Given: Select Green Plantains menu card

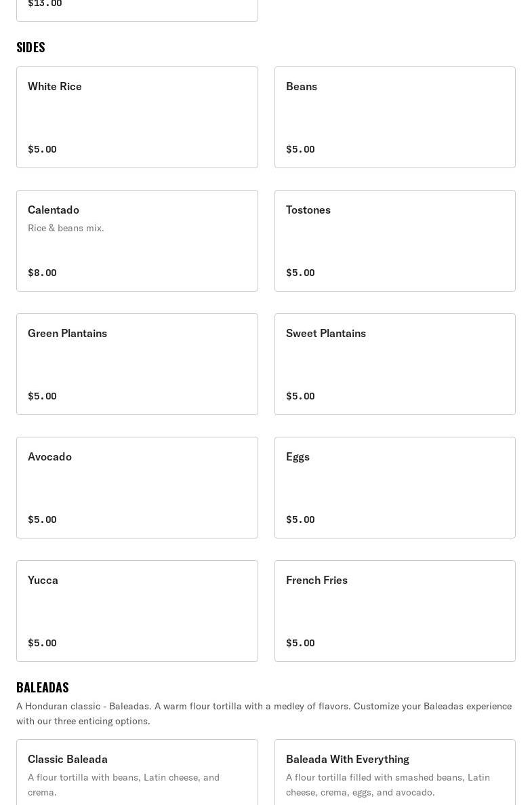Looking at the screenshot, I should (137, 364).
